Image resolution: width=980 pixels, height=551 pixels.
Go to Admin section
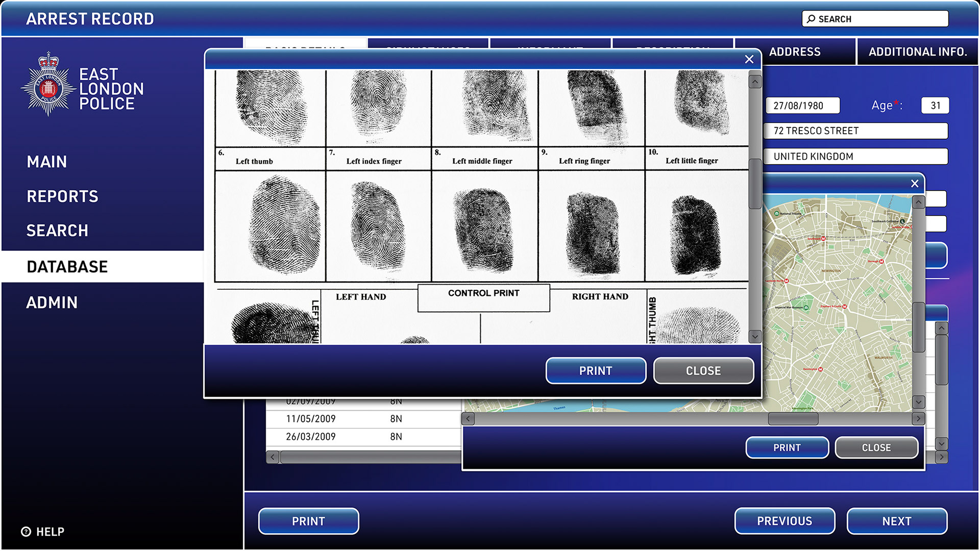pyautogui.click(x=52, y=303)
